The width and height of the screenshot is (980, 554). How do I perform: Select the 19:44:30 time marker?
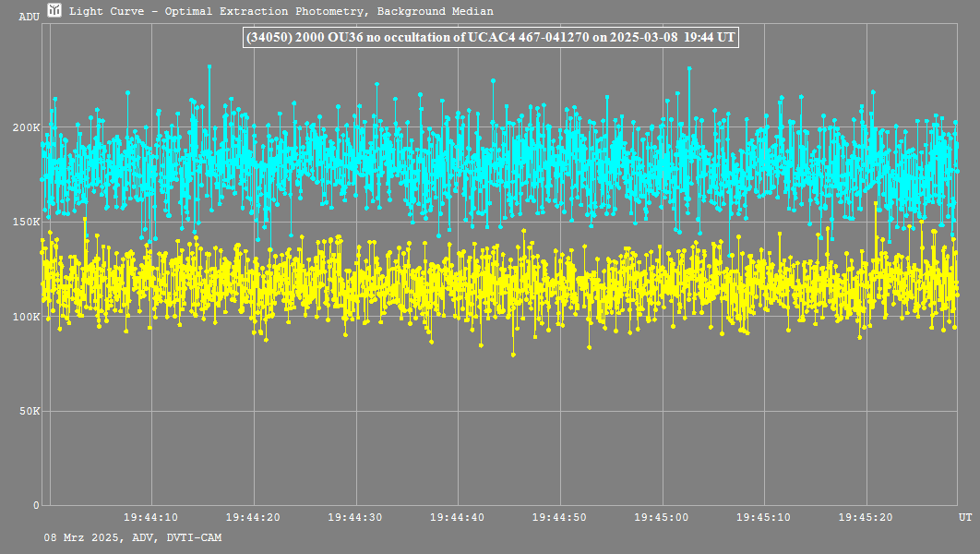355,518
